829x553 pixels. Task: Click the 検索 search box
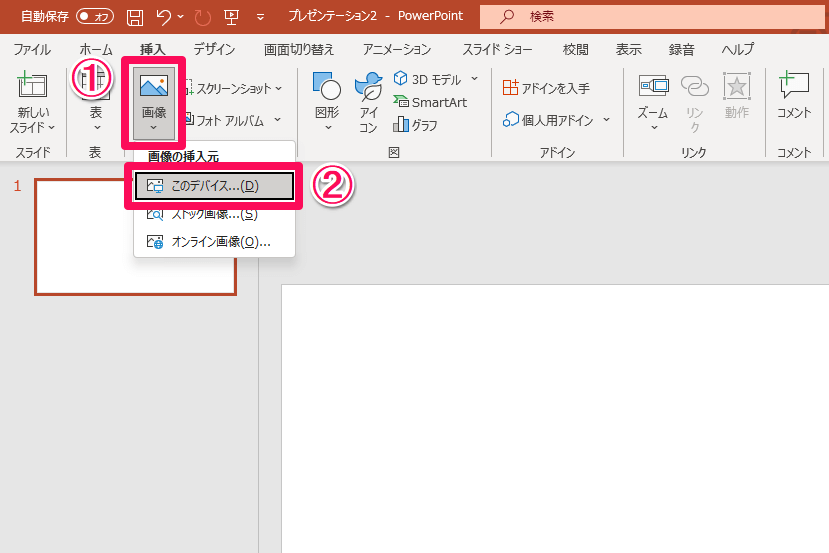pyautogui.click(x=654, y=17)
